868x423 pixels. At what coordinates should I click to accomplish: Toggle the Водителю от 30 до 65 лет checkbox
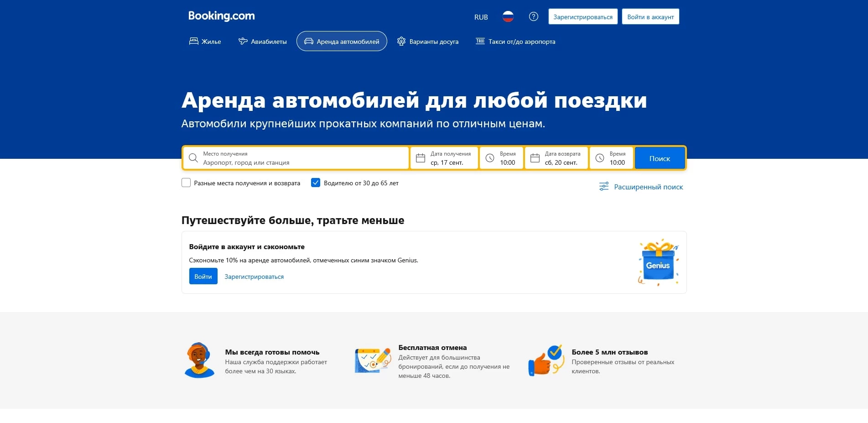click(x=316, y=183)
